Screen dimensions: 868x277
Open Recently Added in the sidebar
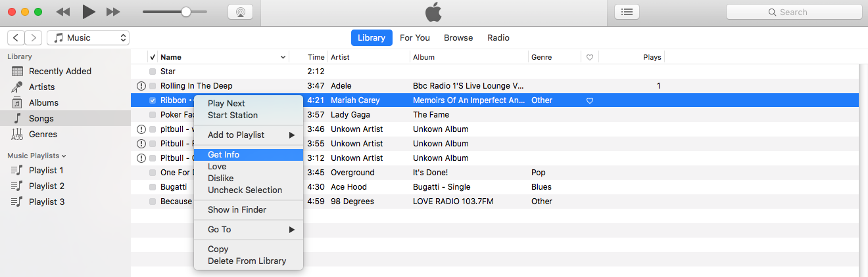pyautogui.click(x=60, y=72)
